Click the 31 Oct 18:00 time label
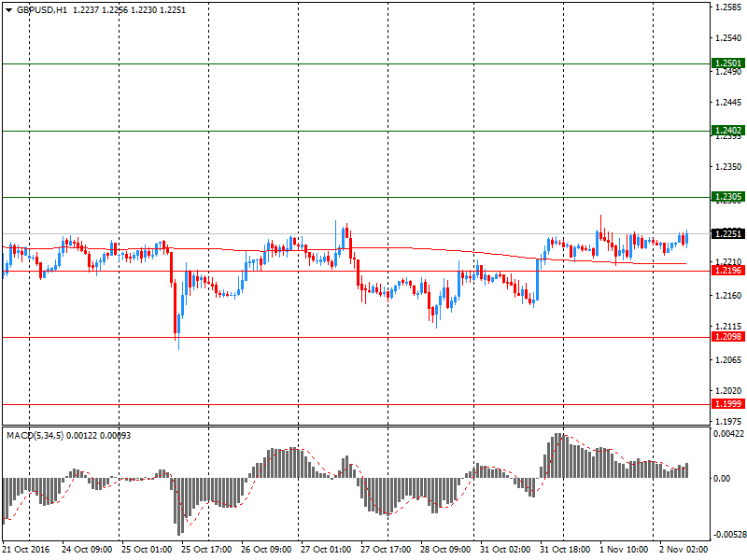The width and height of the screenshot is (747, 560). [565, 550]
